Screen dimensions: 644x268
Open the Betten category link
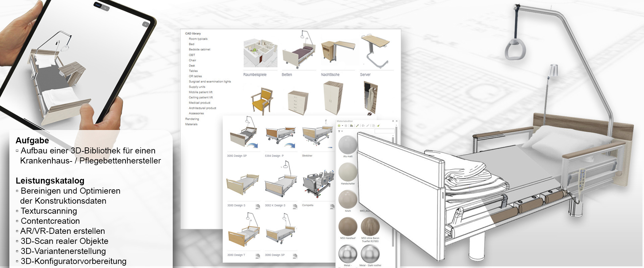tap(287, 75)
